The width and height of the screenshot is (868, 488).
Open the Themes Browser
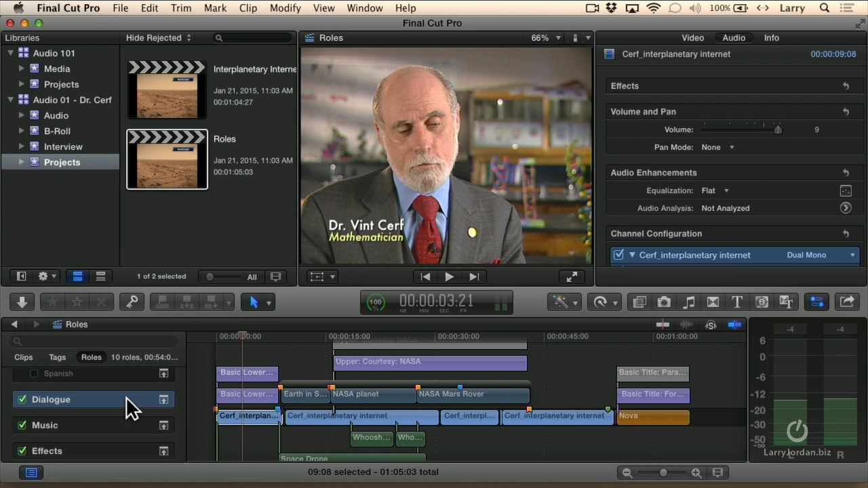click(x=786, y=302)
